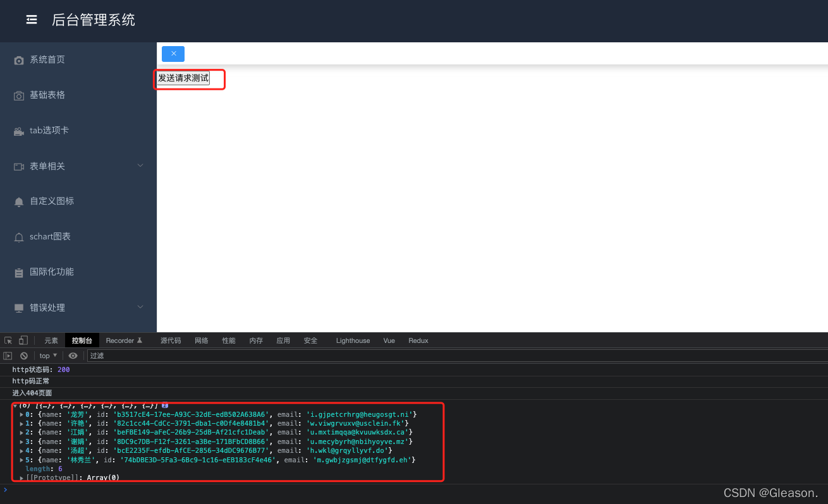
Task: Expand the 表单相关 submenu
Action: (x=140, y=165)
